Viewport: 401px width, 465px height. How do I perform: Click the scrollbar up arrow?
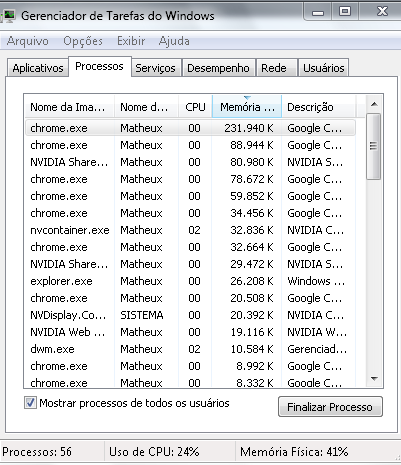pyautogui.click(x=374, y=104)
